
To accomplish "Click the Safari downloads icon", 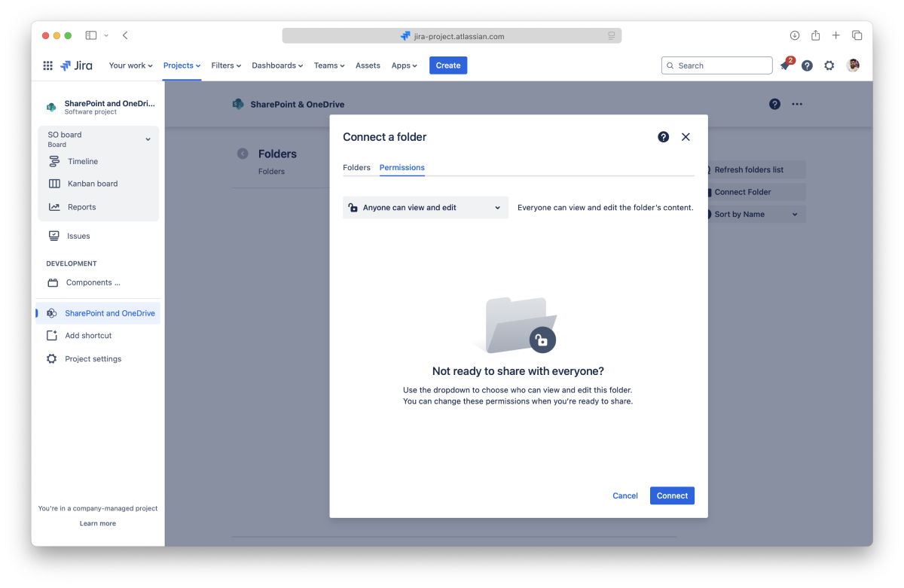I will click(794, 35).
